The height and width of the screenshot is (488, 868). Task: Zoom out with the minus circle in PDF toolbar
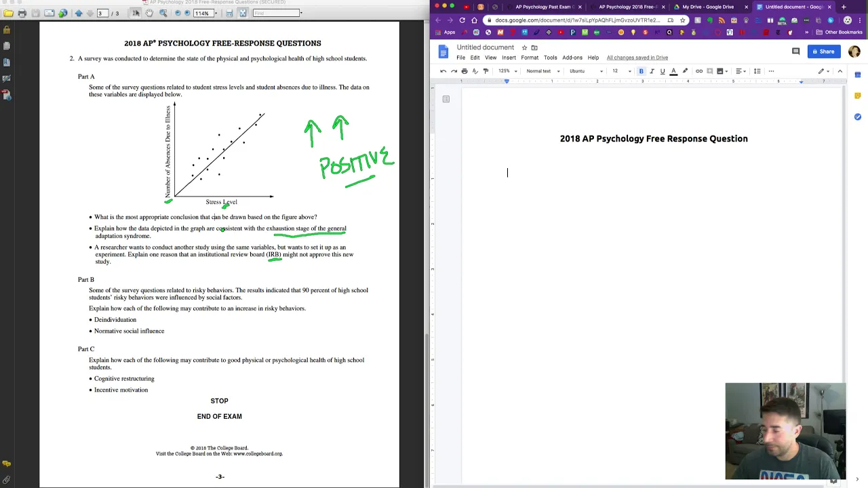[x=178, y=13]
